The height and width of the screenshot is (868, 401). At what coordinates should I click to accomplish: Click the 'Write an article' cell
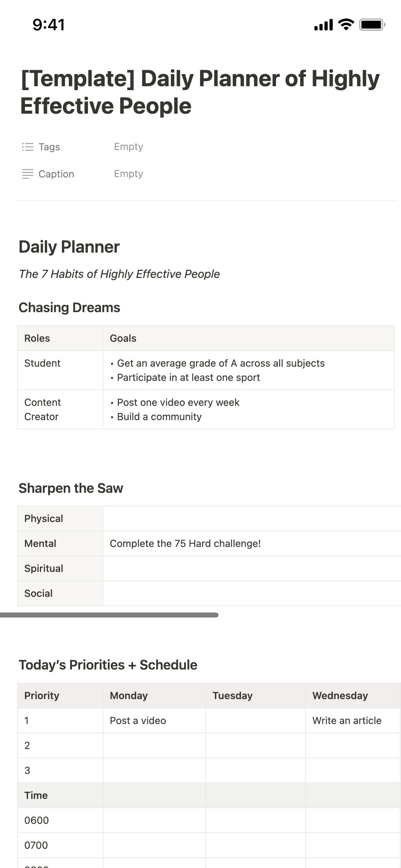[347, 720]
